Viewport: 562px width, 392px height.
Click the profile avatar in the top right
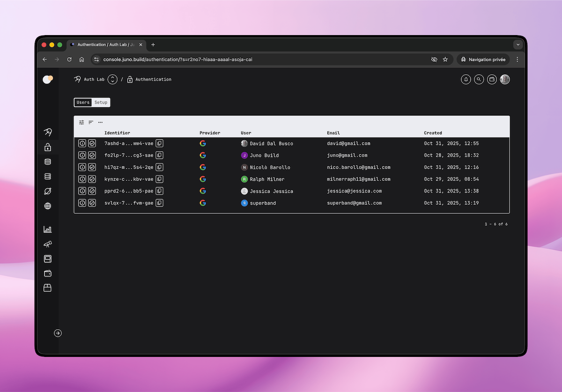pyautogui.click(x=504, y=79)
